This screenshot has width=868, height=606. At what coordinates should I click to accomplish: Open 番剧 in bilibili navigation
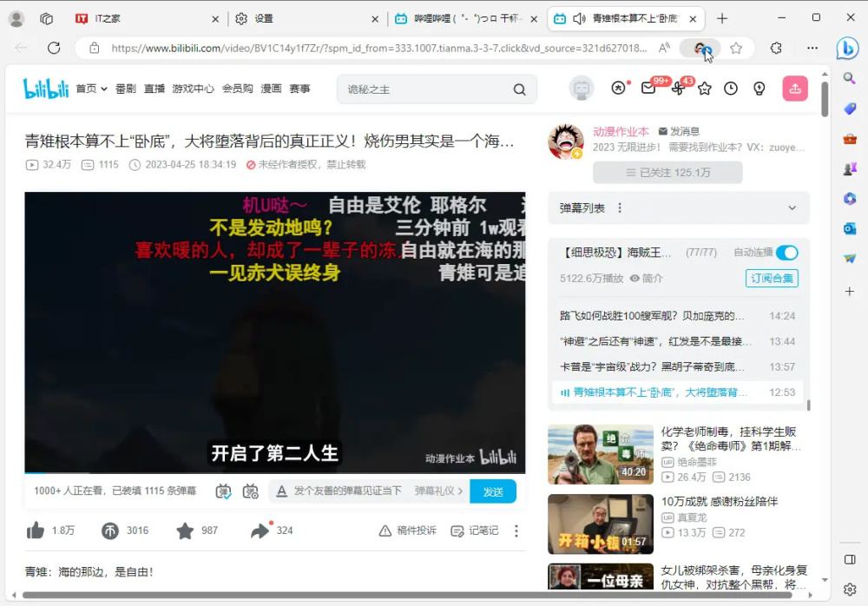point(126,89)
